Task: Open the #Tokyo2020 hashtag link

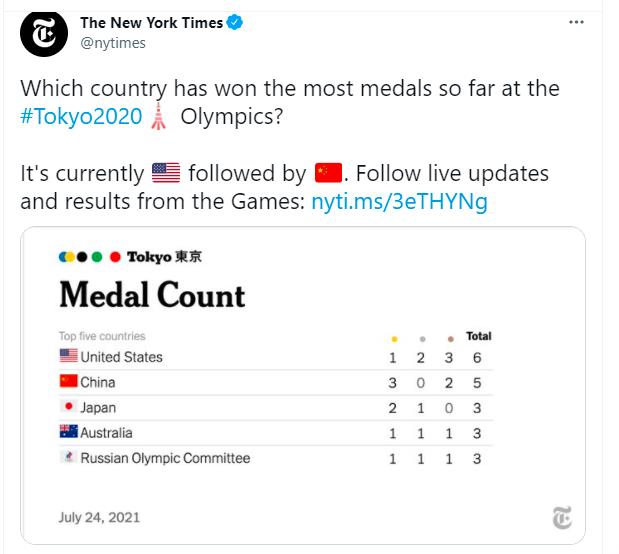Action: 81,116
